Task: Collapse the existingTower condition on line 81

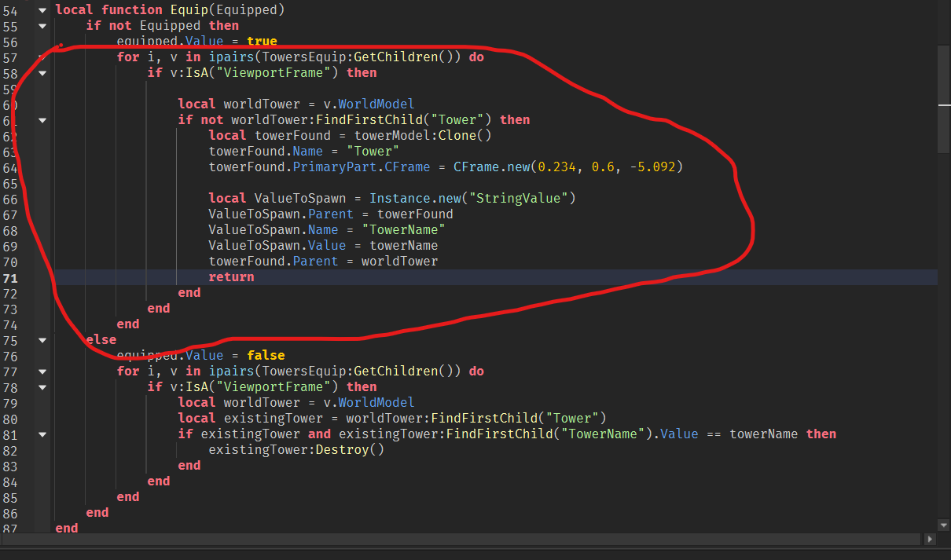Action: (42, 434)
